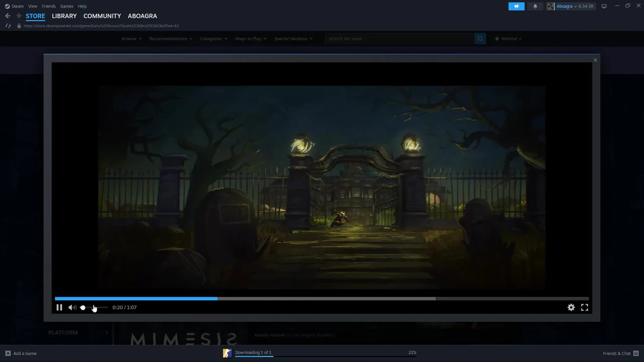The image size is (644, 362).
Task: Mute the video volume speaker icon
Action: pos(72,307)
